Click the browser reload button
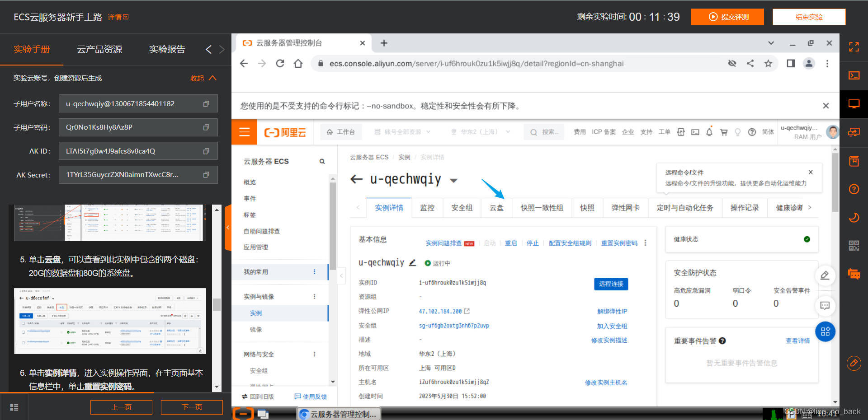Viewport: 868px width, 420px height. click(280, 64)
